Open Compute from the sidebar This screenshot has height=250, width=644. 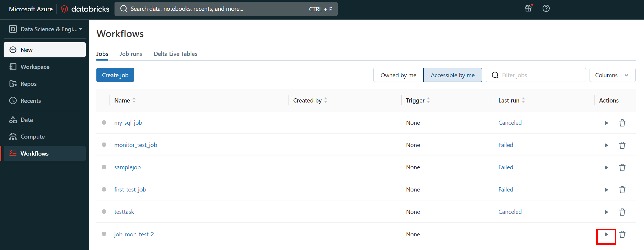(33, 137)
